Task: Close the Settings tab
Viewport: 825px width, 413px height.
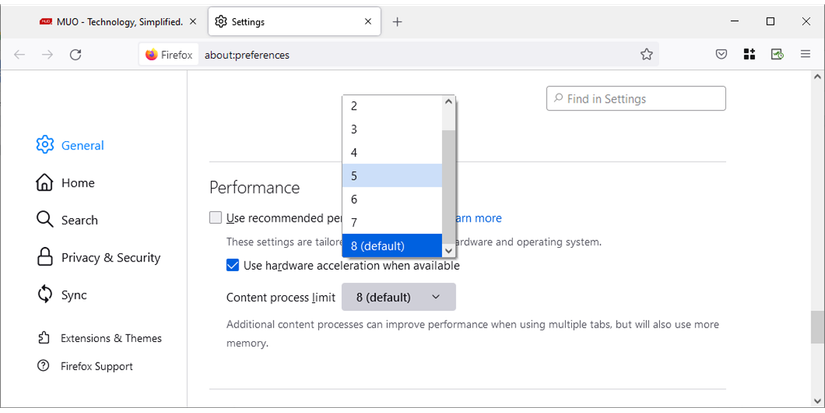Action: click(368, 21)
